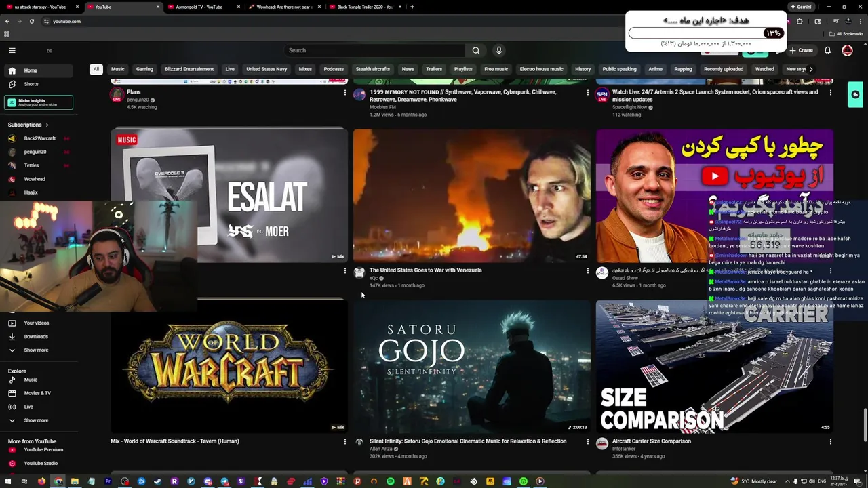The image size is (868, 488).
Task: Open InfoRanker channel name link
Action: point(624,449)
